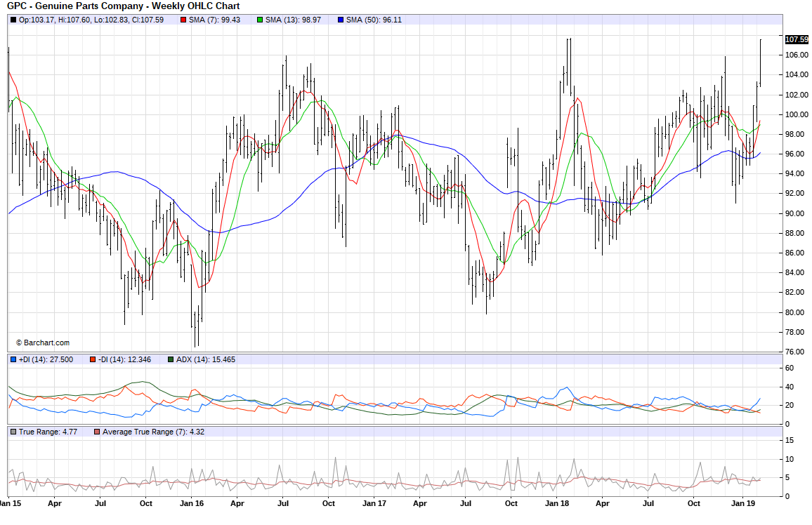
Task: Click the dark green ADX (14) swatch
Action: click(x=171, y=359)
